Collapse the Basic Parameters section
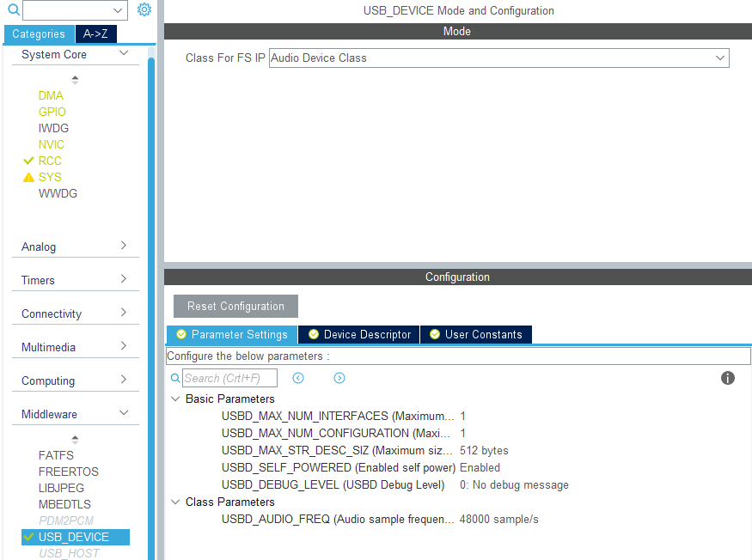Image resolution: width=752 pixels, height=560 pixels. (175, 399)
